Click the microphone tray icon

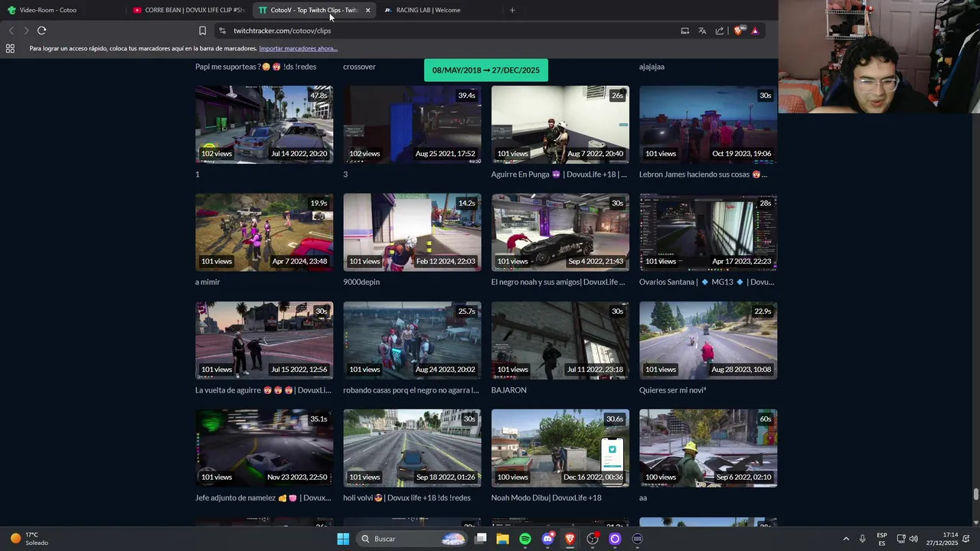click(x=863, y=539)
